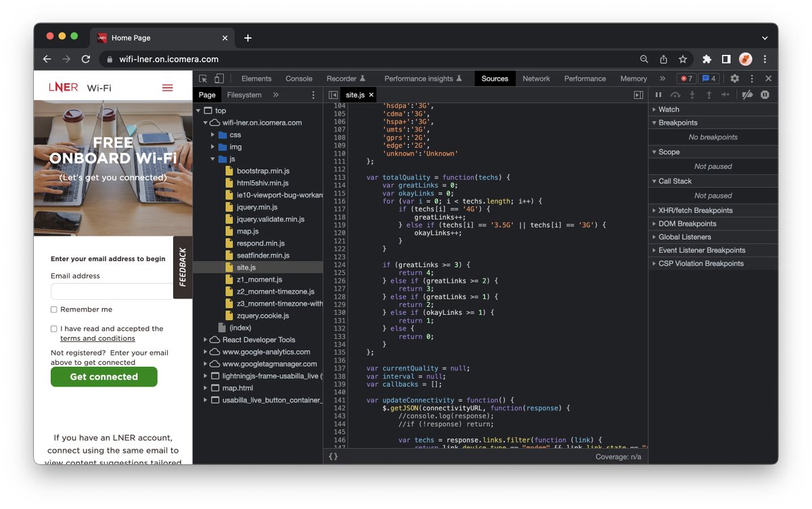Click zoom magnifier in address bar
The height and width of the screenshot is (509, 812).
click(644, 60)
